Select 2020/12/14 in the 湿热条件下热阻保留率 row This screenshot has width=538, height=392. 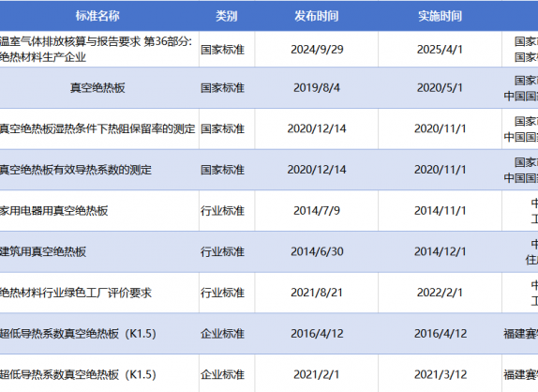[x=317, y=128]
